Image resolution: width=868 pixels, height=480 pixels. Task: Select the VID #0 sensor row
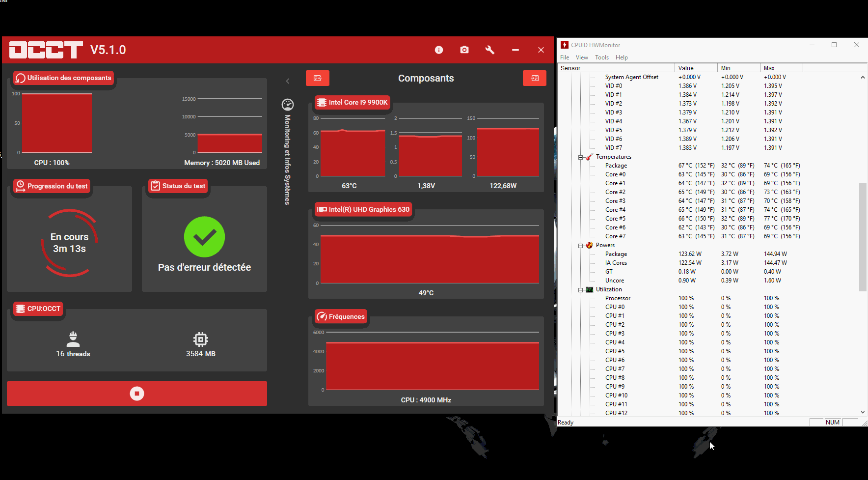(x=614, y=86)
